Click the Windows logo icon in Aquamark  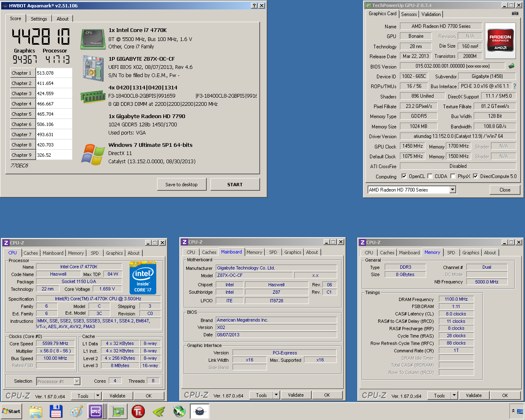[93, 154]
